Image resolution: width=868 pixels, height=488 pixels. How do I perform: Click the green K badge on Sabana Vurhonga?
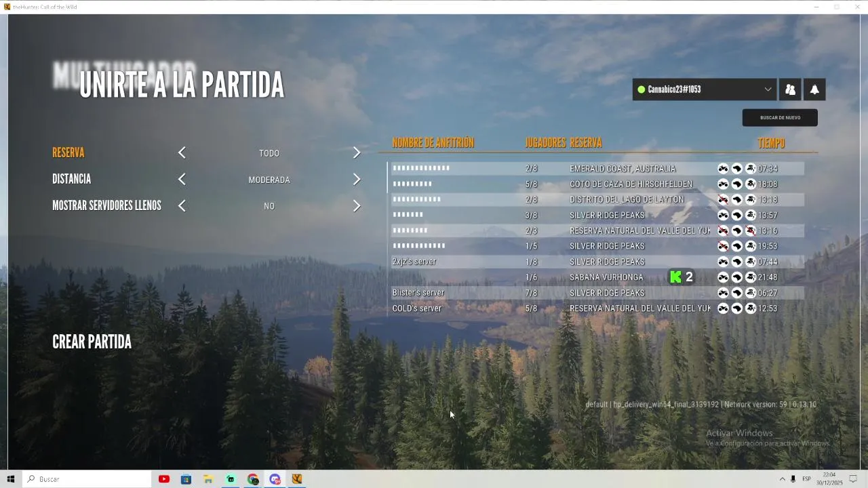click(x=675, y=277)
